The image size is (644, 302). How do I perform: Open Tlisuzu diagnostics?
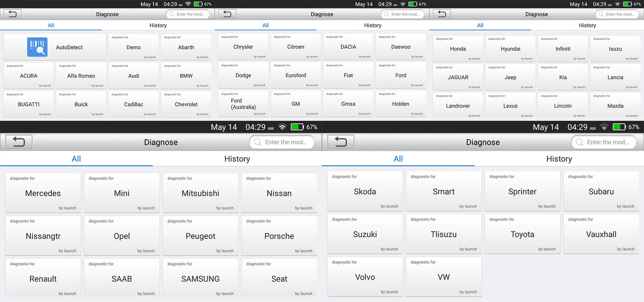pyautogui.click(x=444, y=234)
